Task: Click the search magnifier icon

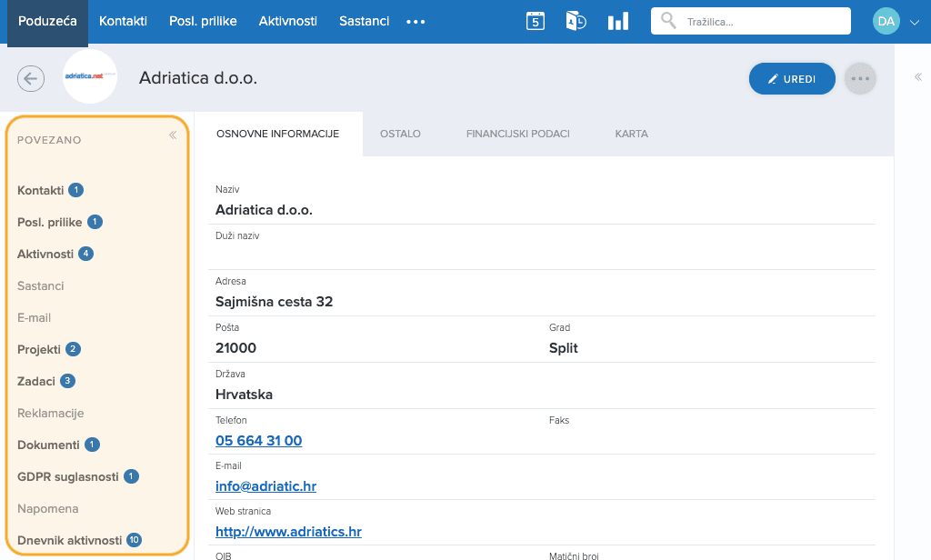Action: coord(668,21)
